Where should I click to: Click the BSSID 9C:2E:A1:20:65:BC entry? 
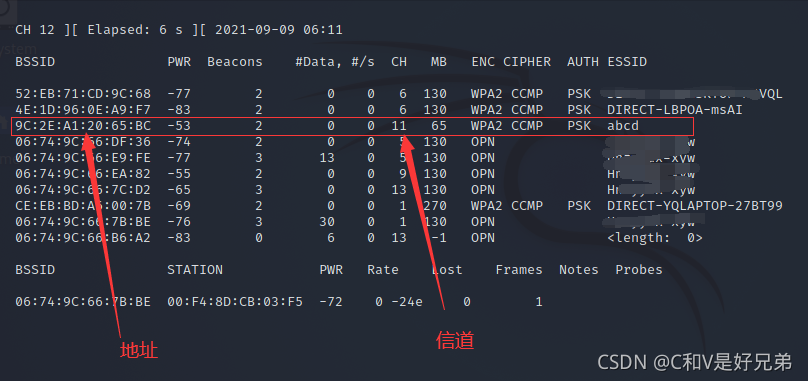(83, 126)
